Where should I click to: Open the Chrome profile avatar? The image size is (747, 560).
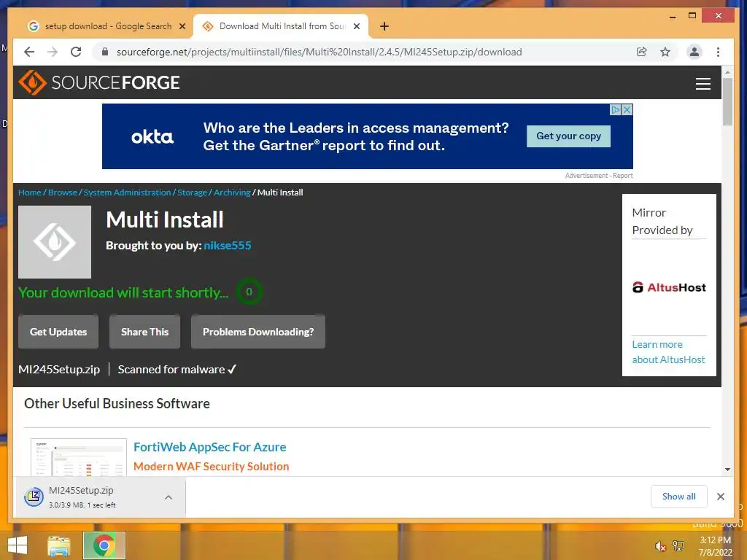click(694, 52)
